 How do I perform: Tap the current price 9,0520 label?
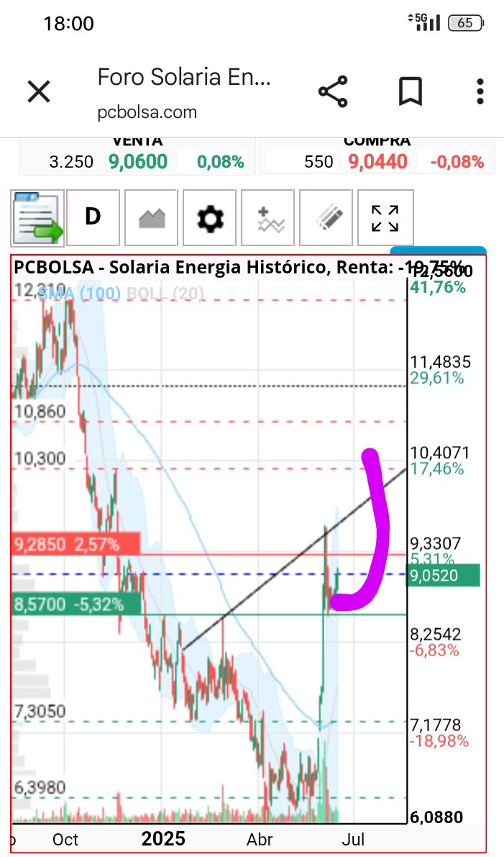444,576
